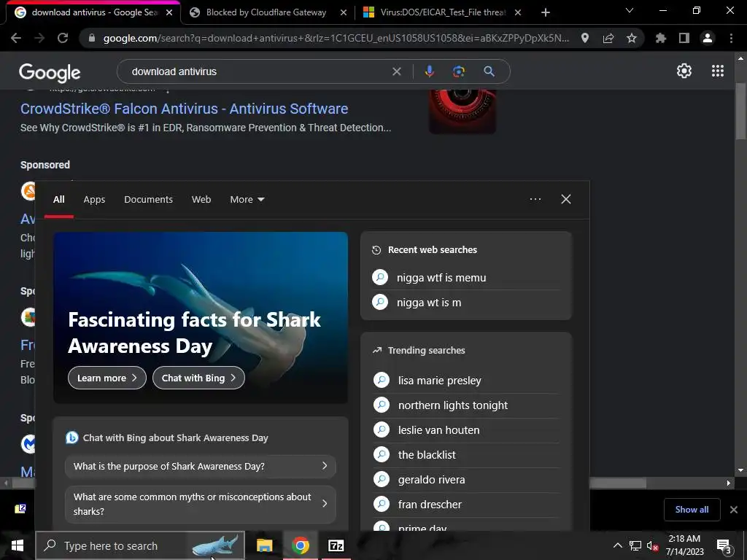
Task: Open CrowdStrike ad thumbnail image
Action: pyautogui.click(x=462, y=112)
